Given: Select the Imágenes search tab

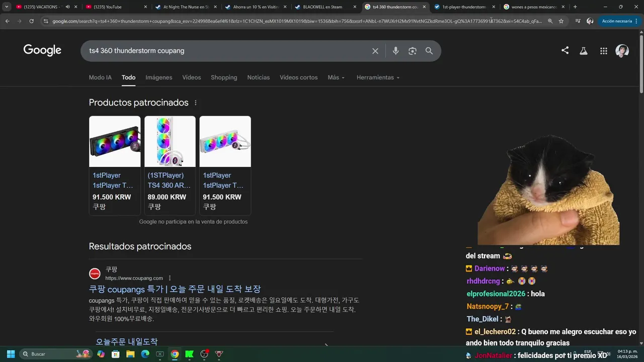Looking at the screenshot, I should pos(159,77).
